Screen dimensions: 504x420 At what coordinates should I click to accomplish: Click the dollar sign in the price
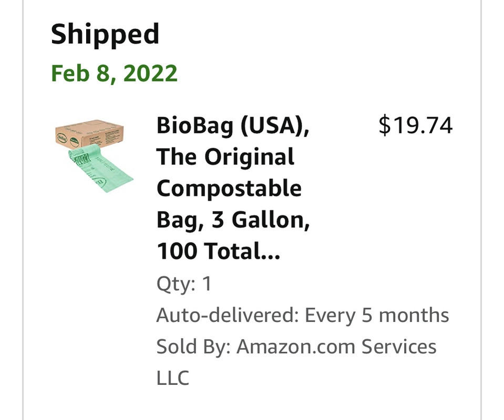tap(384, 125)
